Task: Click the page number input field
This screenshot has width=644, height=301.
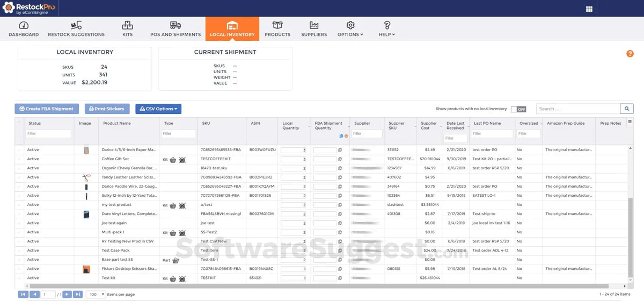Action: [x=48, y=295]
